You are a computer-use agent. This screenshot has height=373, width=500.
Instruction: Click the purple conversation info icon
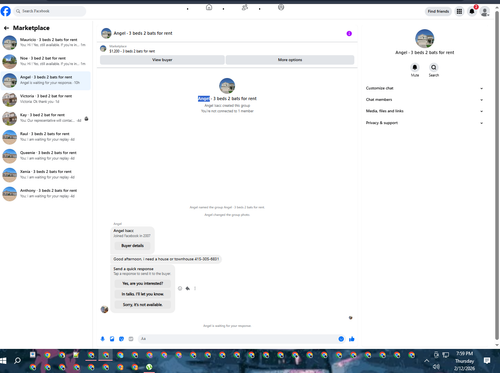pyautogui.click(x=349, y=33)
